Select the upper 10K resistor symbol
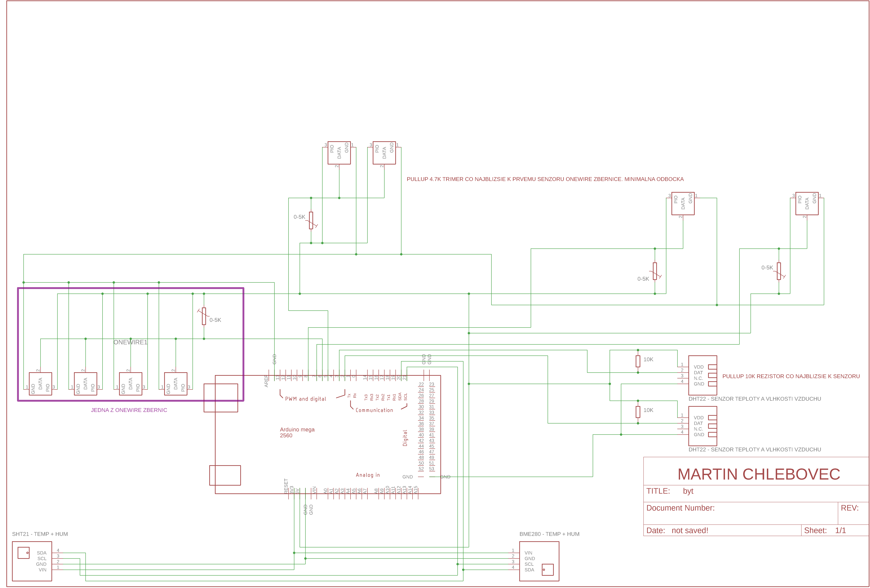870x588 pixels. click(638, 361)
